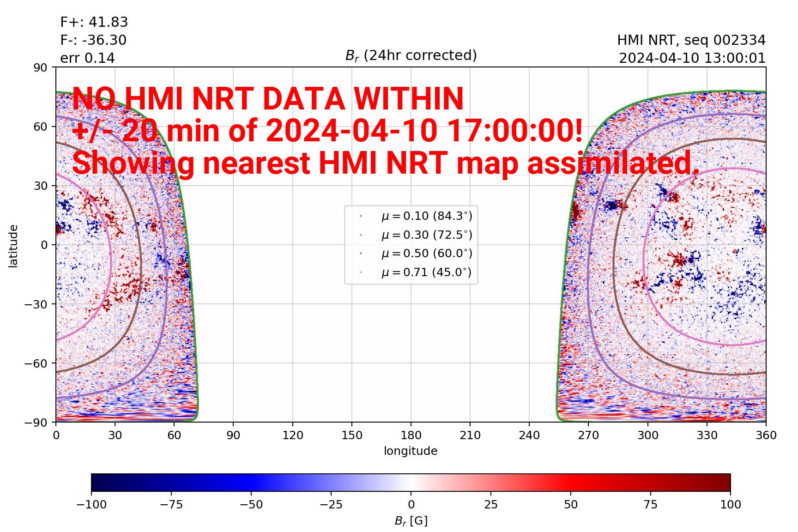Click 'Showing nearest HMI NRT map assimilated.' text
The width and height of the screenshot is (798, 532).
386,163
